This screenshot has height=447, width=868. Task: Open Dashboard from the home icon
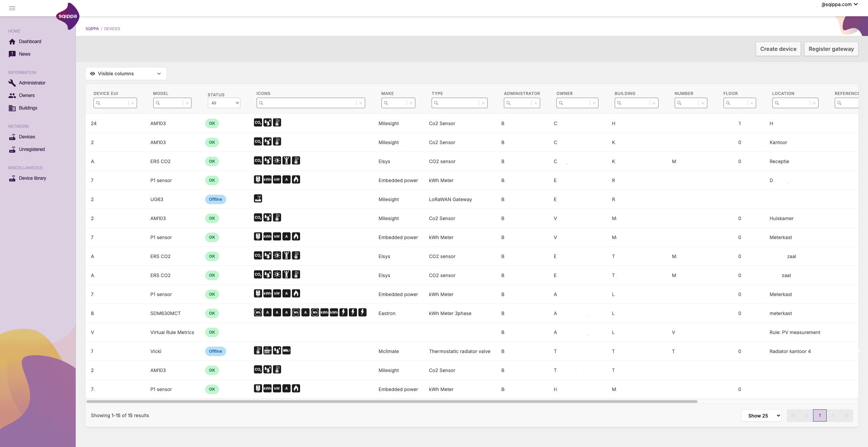tap(12, 41)
